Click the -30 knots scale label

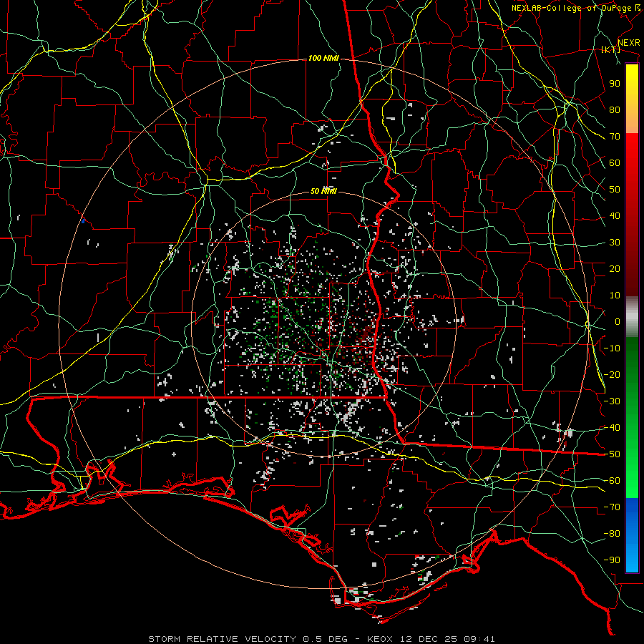(x=612, y=401)
